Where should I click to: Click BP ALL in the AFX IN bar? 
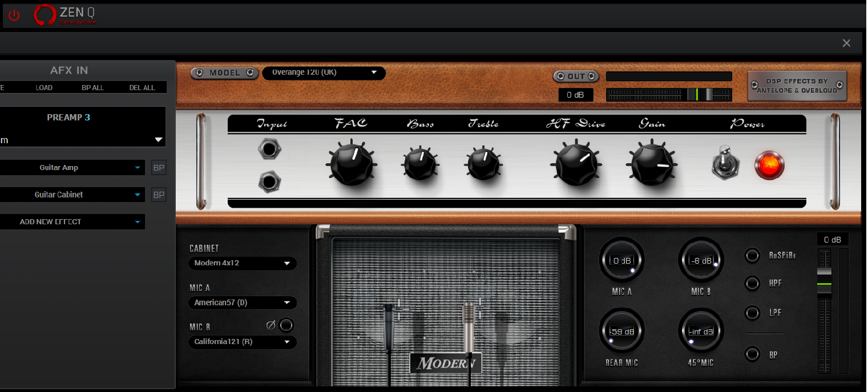tap(92, 88)
